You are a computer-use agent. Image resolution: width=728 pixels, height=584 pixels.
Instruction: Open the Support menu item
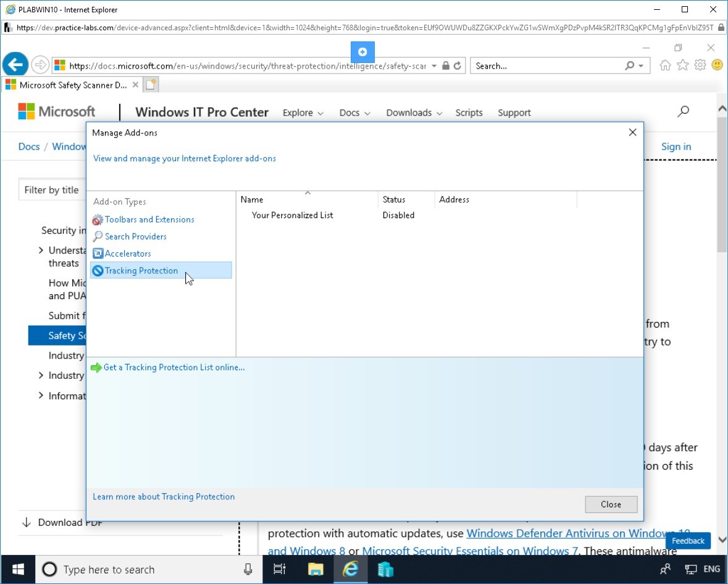(514, 112)
